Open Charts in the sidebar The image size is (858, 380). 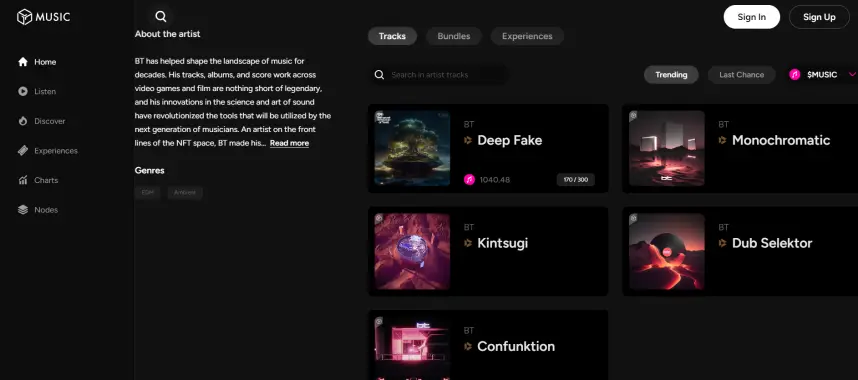(46, 180)
